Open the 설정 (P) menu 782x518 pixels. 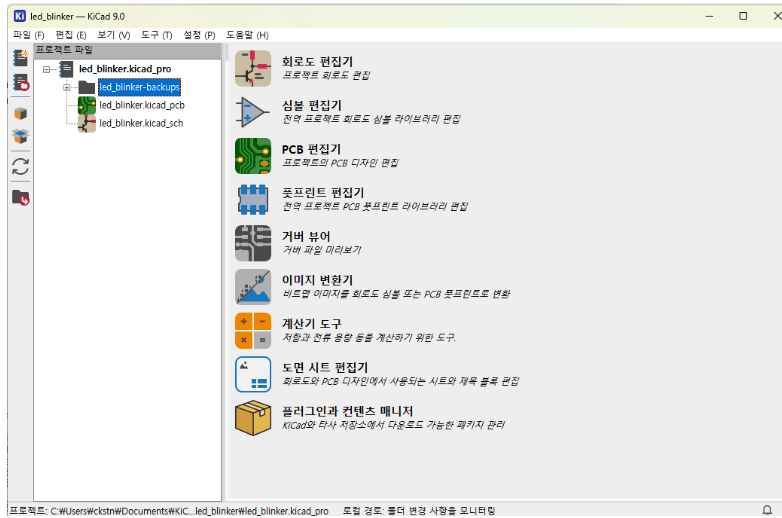coord(199,35)
